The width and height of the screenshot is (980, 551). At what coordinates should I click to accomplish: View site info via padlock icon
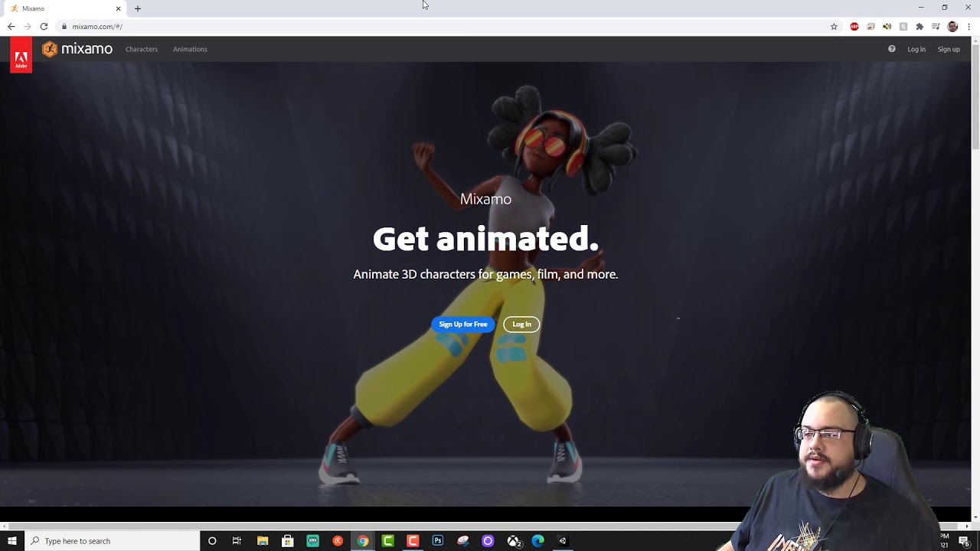pyautogui.click(x=64, y=26)
